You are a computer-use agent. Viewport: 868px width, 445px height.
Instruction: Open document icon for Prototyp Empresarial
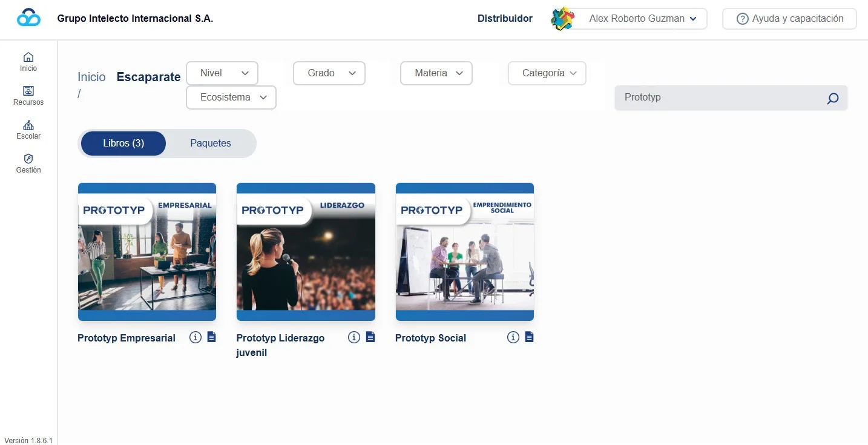211,337
